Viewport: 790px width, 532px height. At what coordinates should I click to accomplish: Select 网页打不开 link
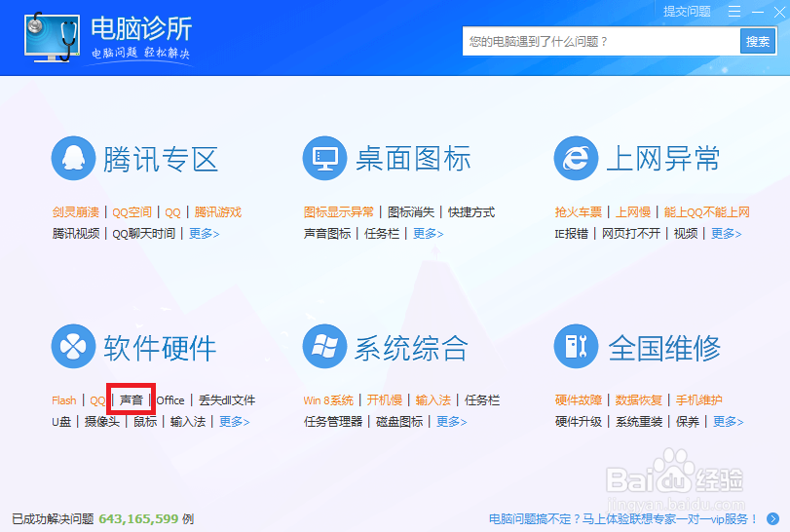click(x=631, y=233)
